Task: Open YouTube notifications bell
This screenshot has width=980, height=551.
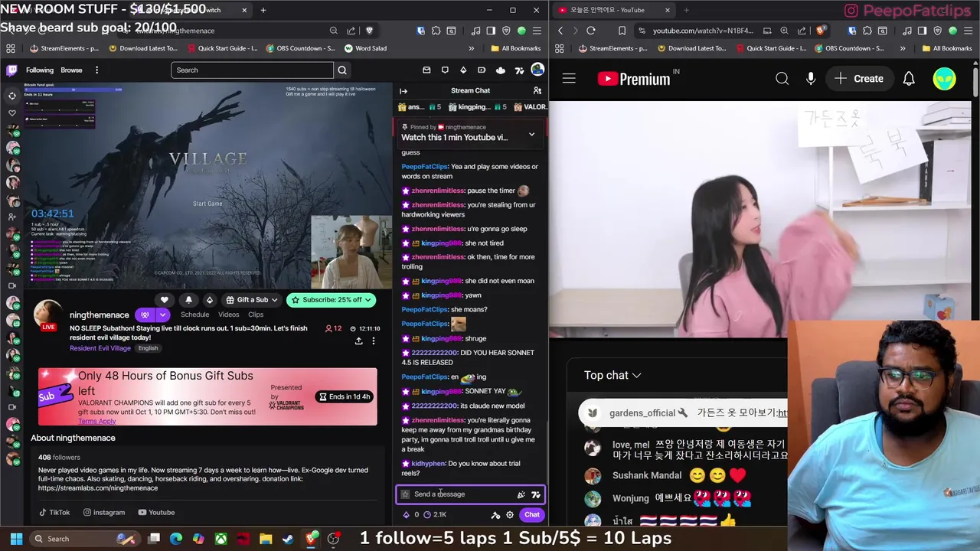Action: click(x=909, y=79)
